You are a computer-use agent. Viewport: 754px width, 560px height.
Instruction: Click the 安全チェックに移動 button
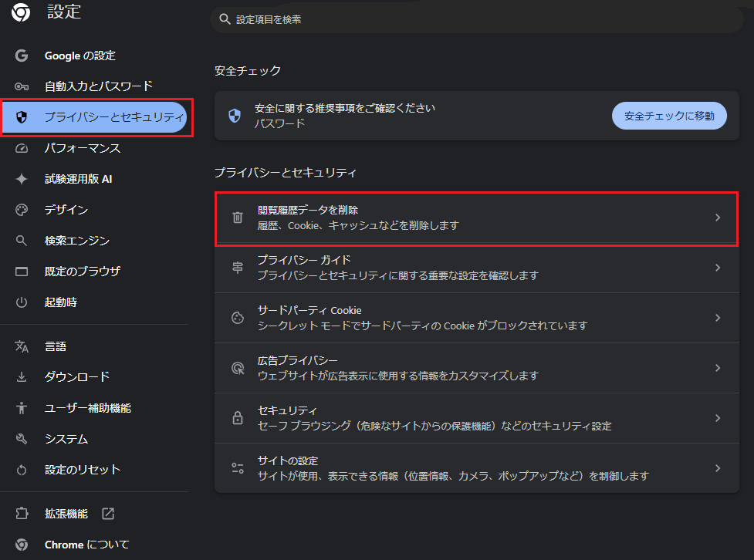click(669, 116)
